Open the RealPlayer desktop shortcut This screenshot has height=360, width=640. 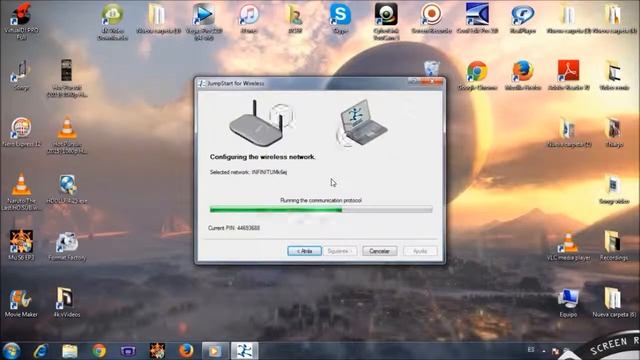pos(522,19)
